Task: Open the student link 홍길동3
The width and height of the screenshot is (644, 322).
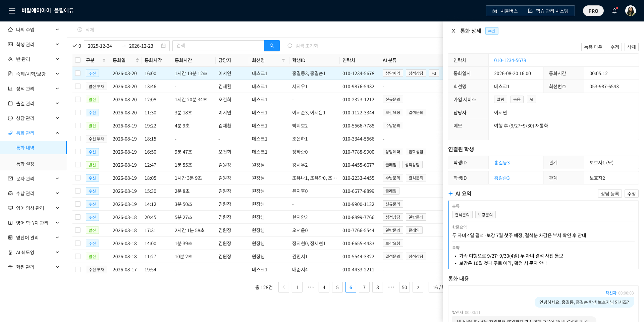Action: (x=502, y=163)
